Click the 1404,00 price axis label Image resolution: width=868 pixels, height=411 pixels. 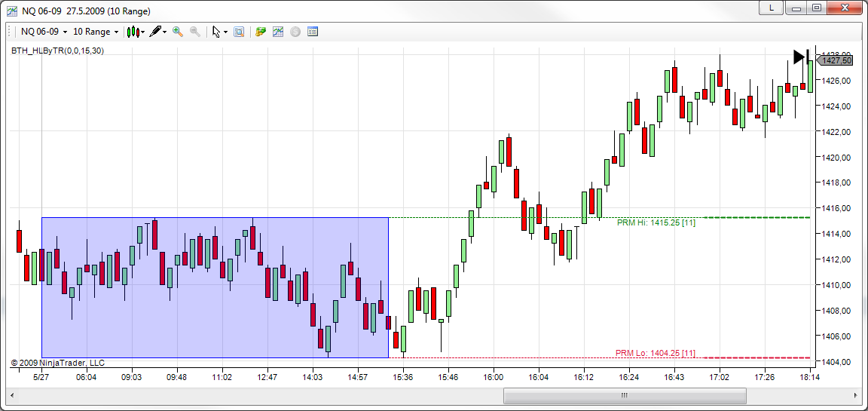click(x=836, y=362)
